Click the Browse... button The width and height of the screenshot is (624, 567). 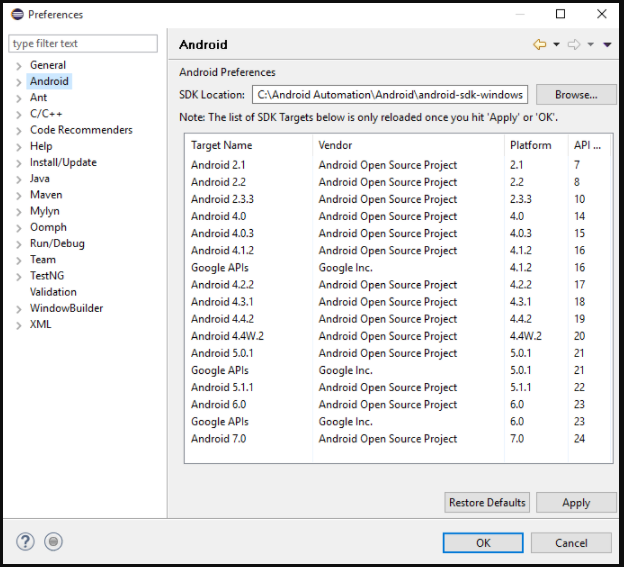tap(576, 95)
